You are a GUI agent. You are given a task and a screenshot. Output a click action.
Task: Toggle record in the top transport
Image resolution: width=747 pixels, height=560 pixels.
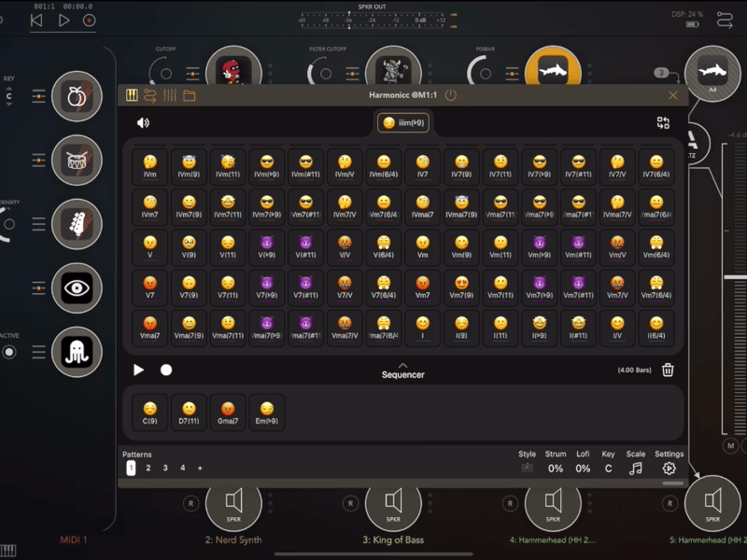click(90, 20)
